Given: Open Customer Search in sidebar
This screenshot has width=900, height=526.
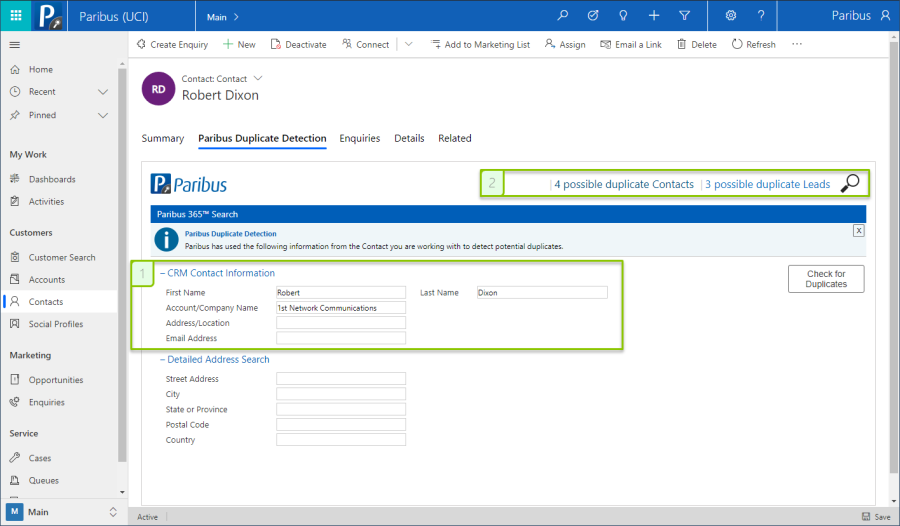Looking at the screenshot, I should click(x=60, y=257).
